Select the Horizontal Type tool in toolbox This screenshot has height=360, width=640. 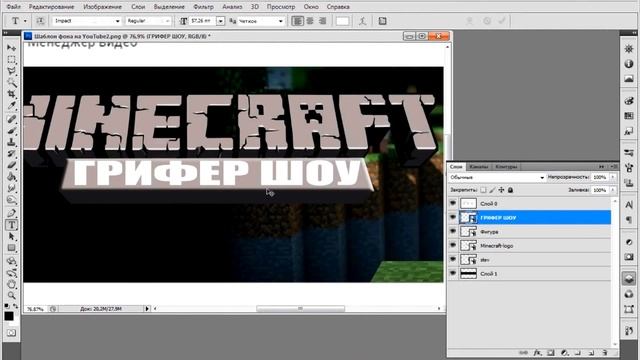(11, 224)
